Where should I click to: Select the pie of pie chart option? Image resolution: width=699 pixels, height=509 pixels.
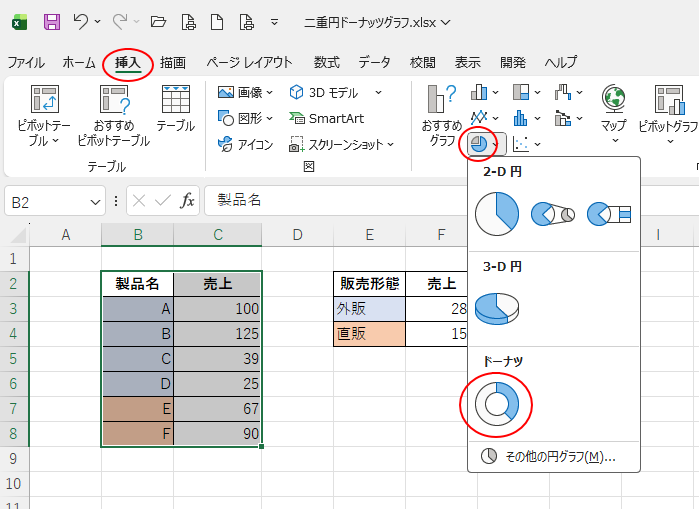point(553,214)
